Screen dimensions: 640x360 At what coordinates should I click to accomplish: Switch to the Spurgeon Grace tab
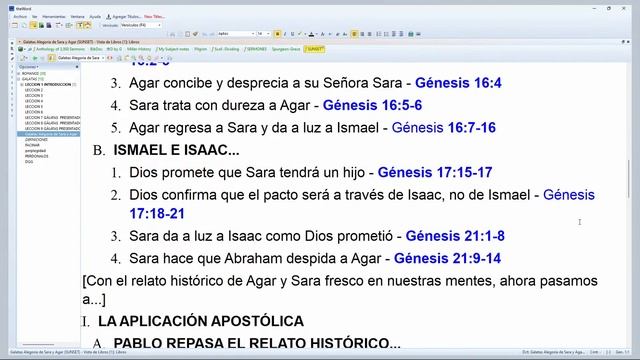coord(286,49)
